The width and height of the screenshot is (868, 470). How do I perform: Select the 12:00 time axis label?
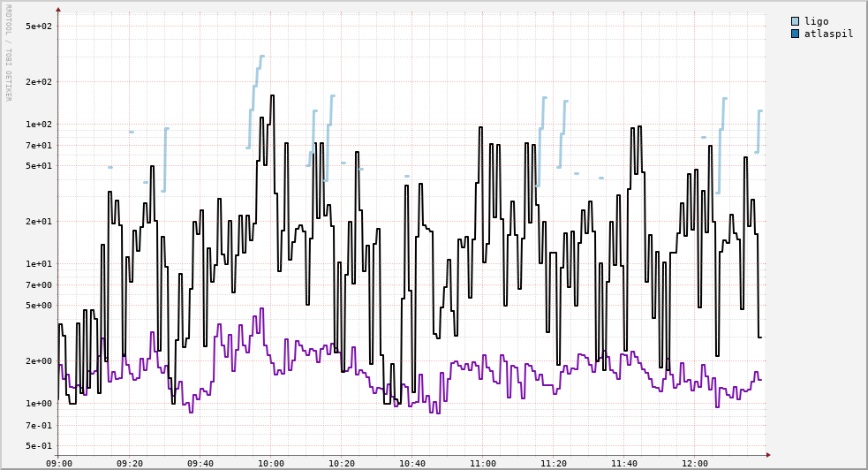(x=695, y=463)
